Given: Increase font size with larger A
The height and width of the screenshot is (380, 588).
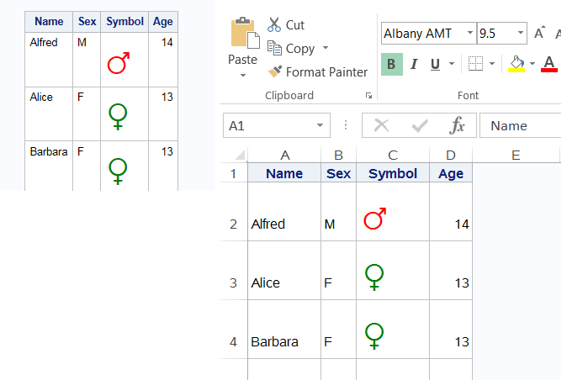Looking at the screenshot, I should tap(539, 34).
